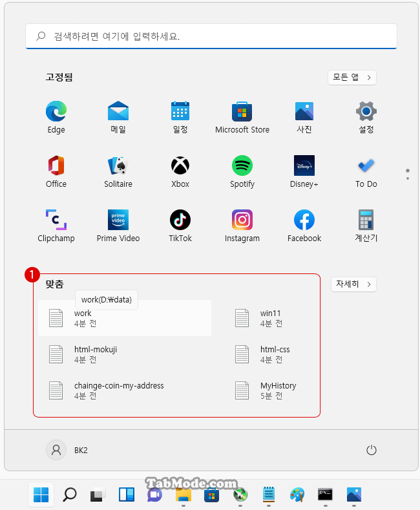Image resolution: width=420 pixels, height=510 pixels.
Task: Launch the Xbox app
Action: pos(180,171)
